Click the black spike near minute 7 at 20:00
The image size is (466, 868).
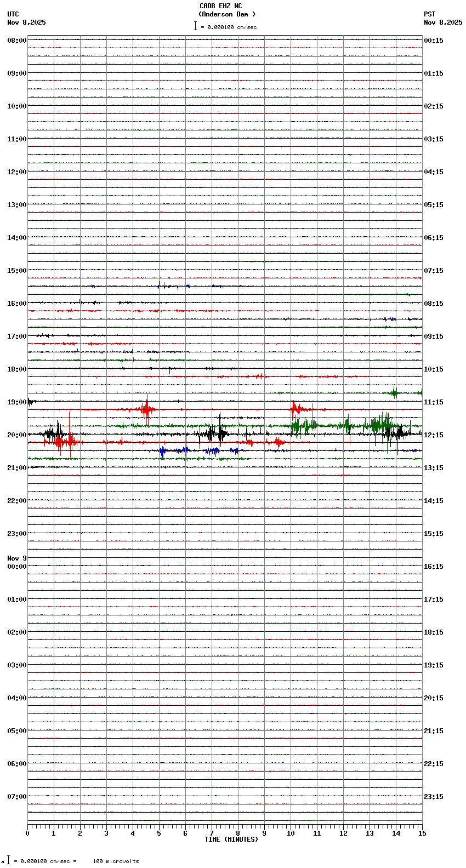tap(220, 433)
